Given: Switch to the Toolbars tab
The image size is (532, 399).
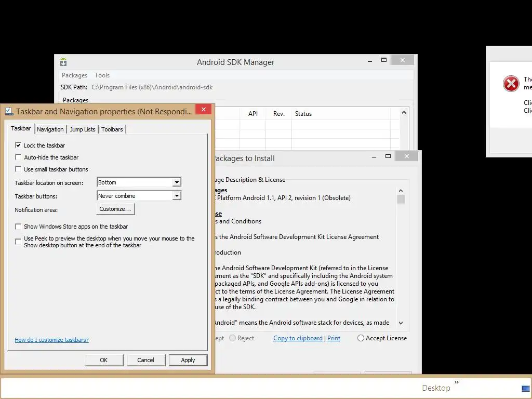Looking at the screenshot, I should tap(112, 129).
